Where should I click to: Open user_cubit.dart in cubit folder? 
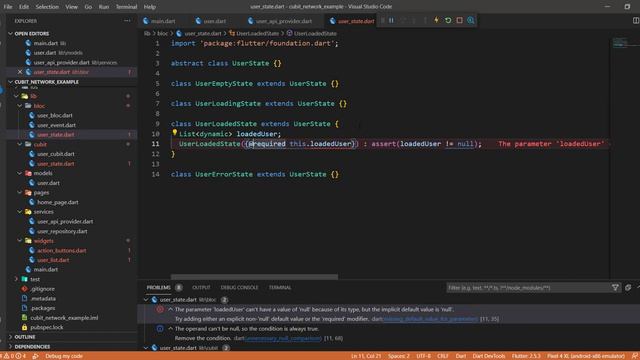(x=56, y=154)
